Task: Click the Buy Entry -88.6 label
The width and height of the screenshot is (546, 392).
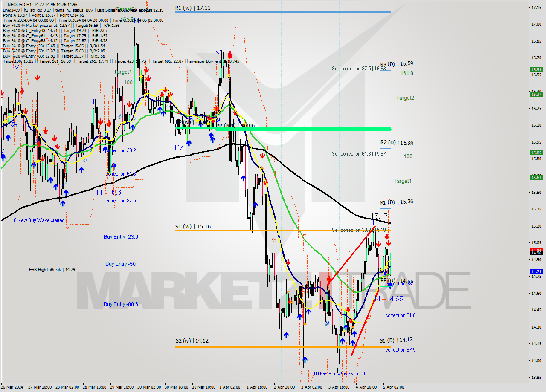Action: 121,304
